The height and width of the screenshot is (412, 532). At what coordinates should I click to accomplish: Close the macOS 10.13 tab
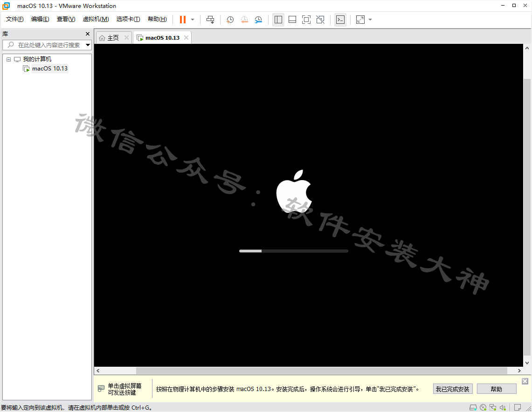click(x=186, y=38)
